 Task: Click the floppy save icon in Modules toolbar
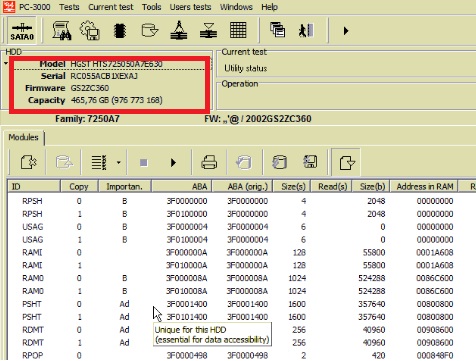point(310,162)
